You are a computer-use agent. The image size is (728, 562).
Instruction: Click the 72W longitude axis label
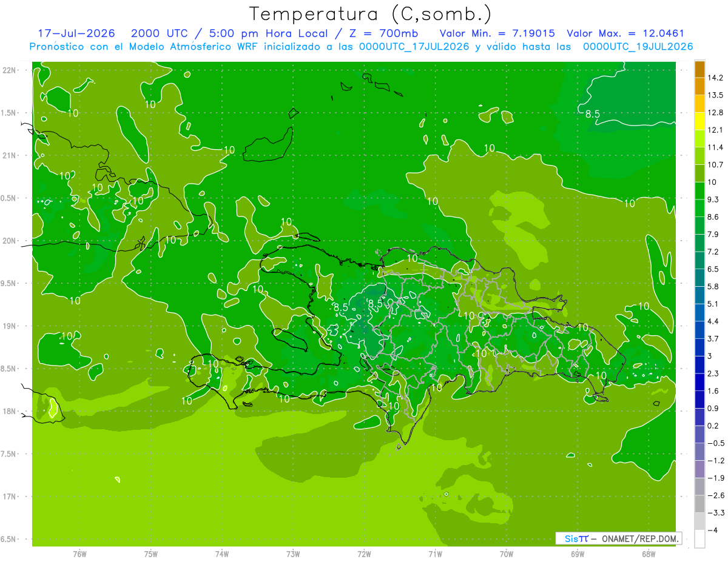point(364,554)
